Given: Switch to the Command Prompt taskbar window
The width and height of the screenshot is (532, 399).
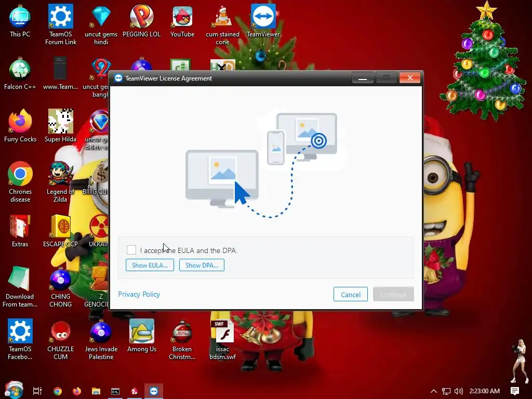Looking at the screenshot, I should pyautogui.click(x=115, y=391).
